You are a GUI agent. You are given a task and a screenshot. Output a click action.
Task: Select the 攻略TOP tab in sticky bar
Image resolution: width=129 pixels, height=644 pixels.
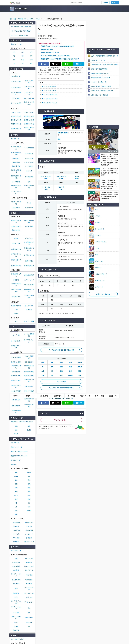pyautogui.click(x=17, y=396)
